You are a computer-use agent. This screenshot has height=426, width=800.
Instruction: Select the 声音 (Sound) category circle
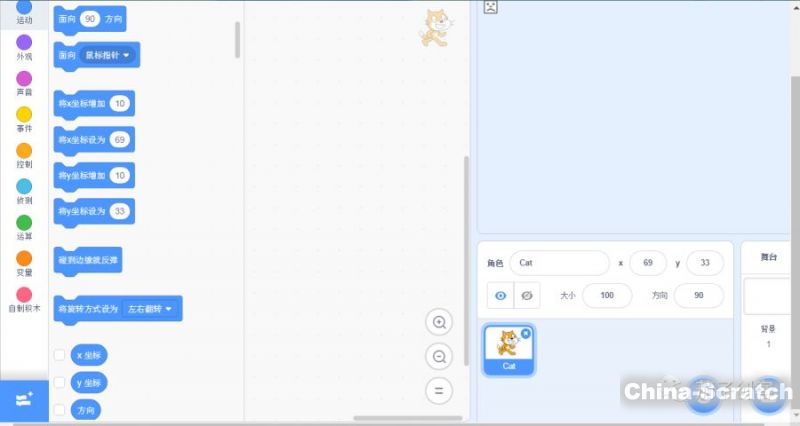[24, 79]
